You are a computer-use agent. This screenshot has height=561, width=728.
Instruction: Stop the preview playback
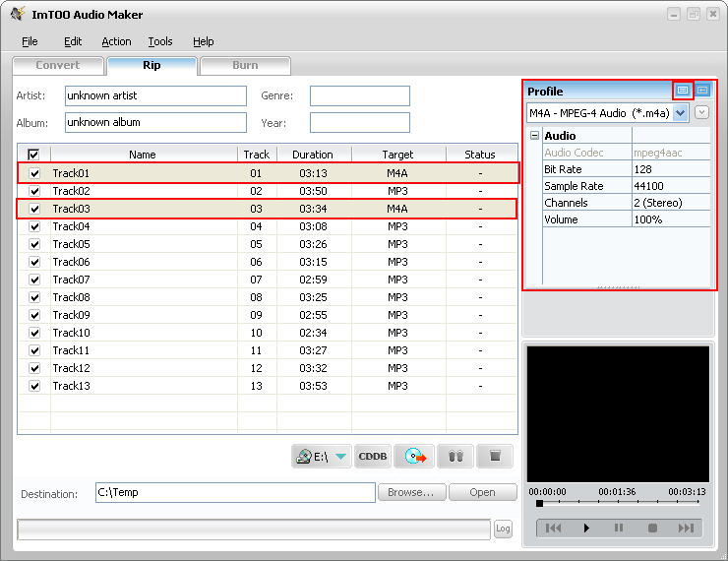point(652,528)
